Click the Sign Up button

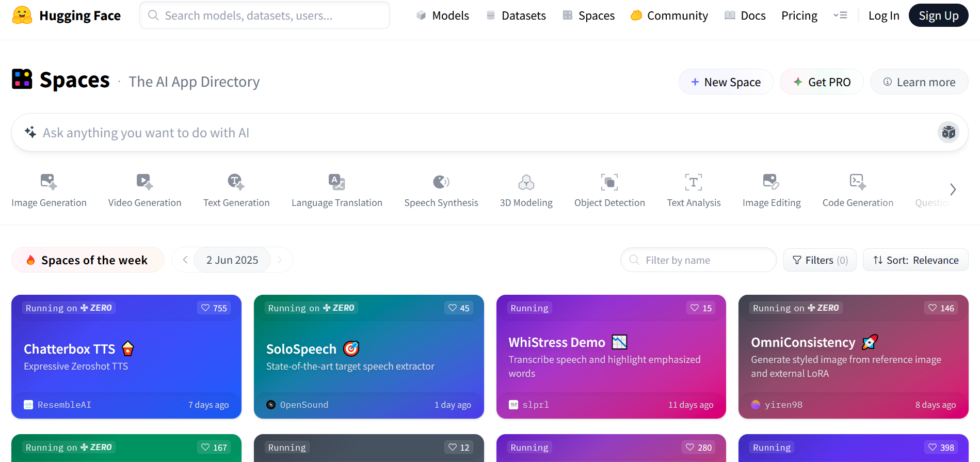(x=938, y=15)
